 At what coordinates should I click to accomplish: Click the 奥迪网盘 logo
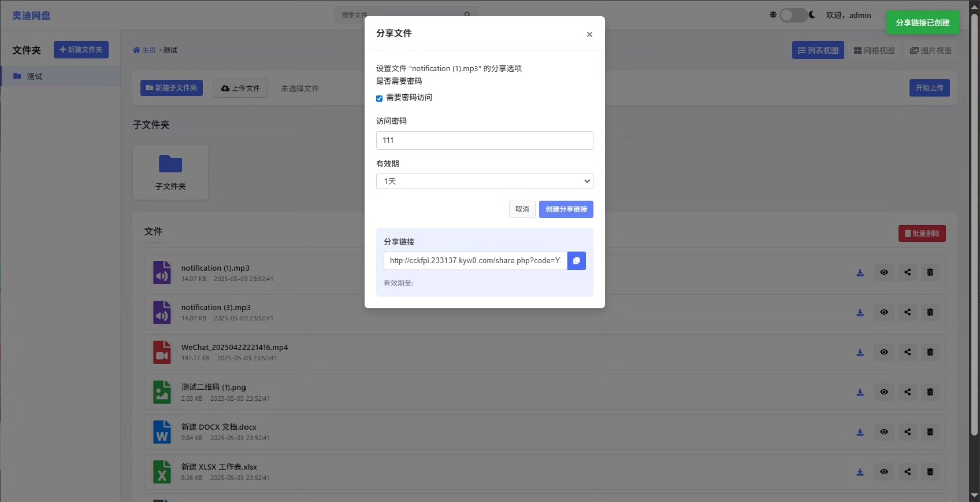pyautogui.click(x=31, y=16)
